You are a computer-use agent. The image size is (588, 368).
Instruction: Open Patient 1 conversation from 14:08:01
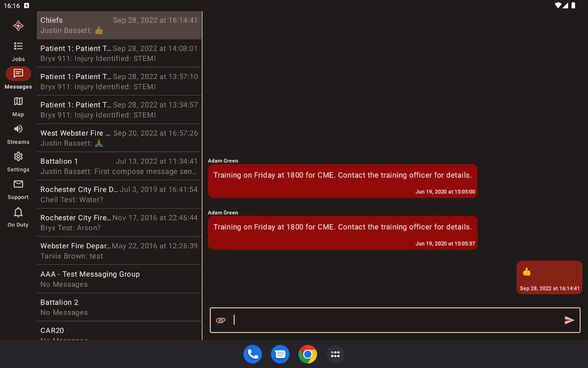tap(119, 53)
